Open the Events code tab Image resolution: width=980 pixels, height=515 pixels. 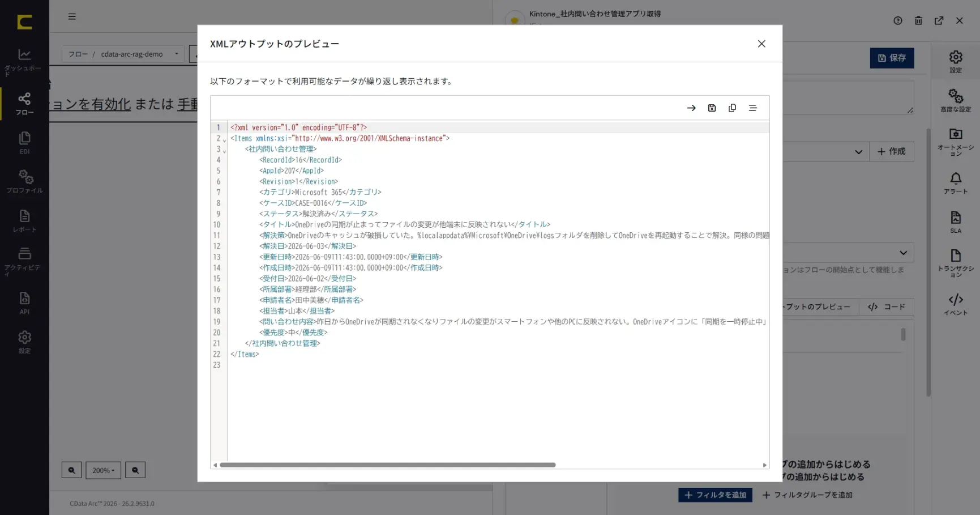pyautogui.click(x=956, y=304)
